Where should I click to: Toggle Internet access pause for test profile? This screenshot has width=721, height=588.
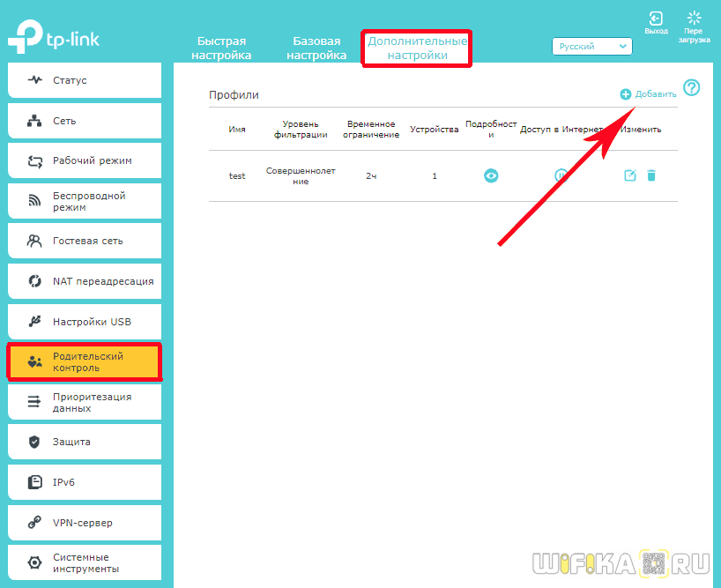click(x=561, y=175)
